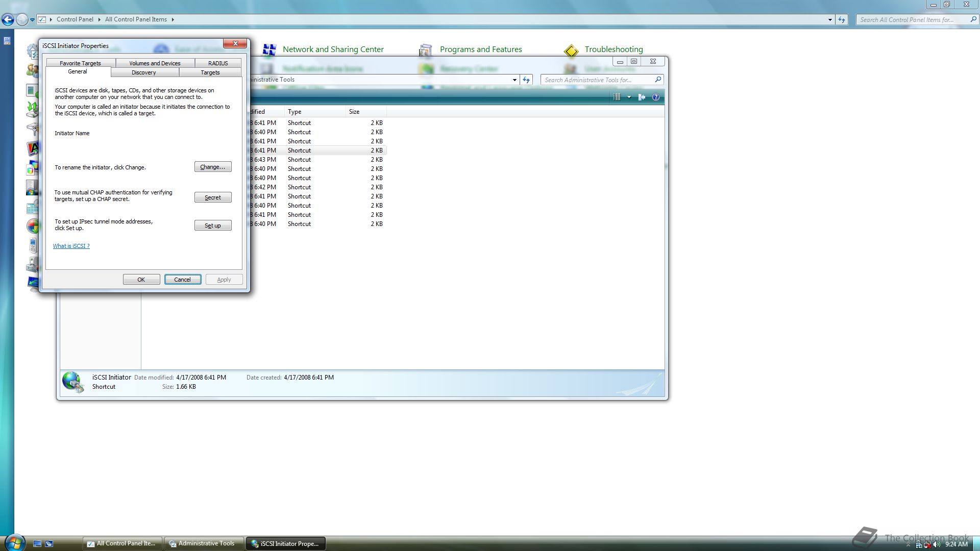Click the Control Panel search magnifier icon
This screenshot has width=980, height=551.
coord(973,19)
